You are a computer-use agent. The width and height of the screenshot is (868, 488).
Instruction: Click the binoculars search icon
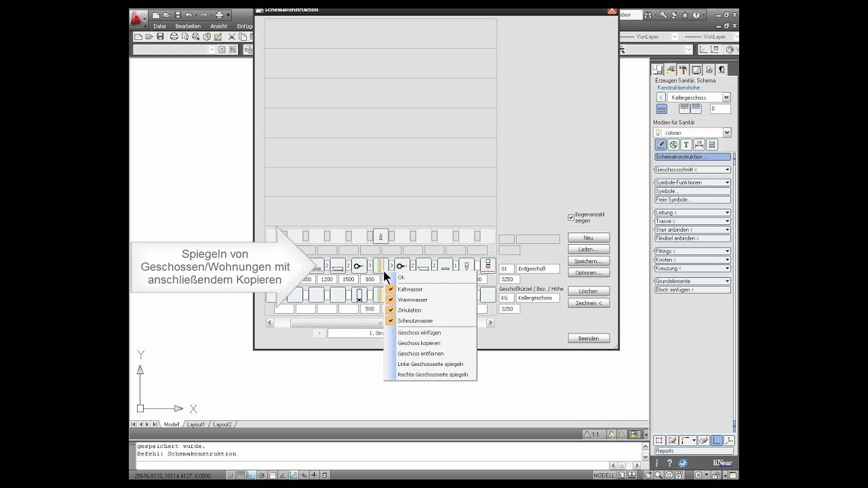(x=648, y=15)
